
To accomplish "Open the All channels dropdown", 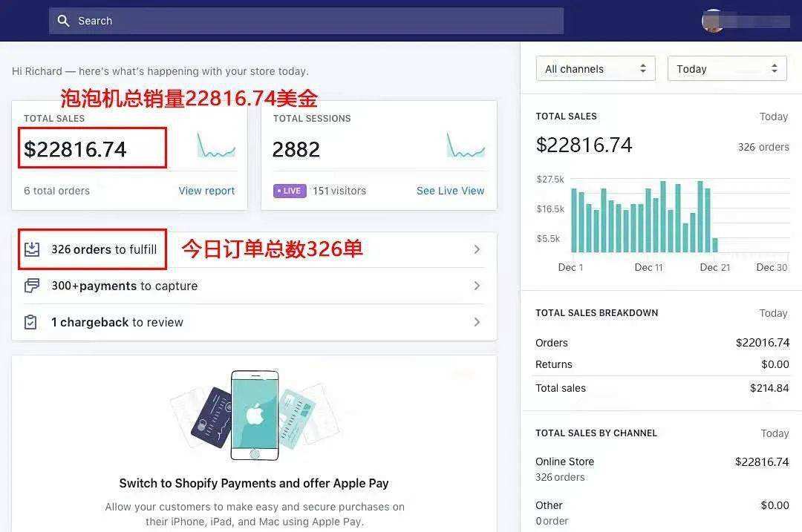I will pyautogui.click(x=595, y=68).
